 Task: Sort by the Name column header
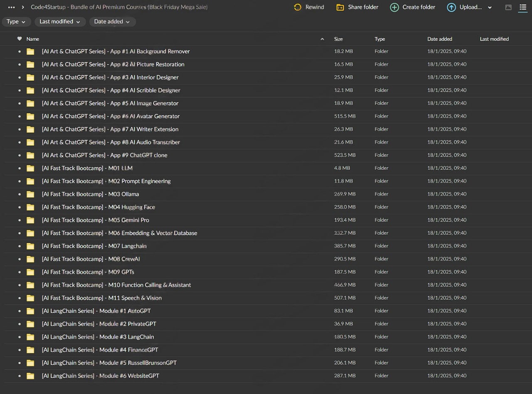[33, 39]
